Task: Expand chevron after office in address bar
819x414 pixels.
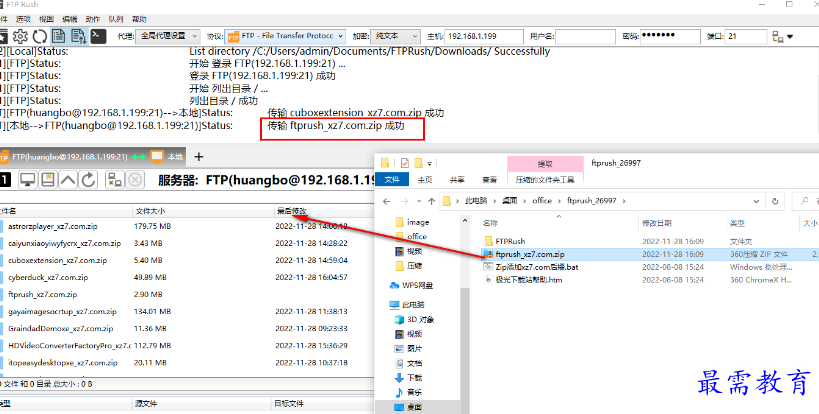Action: (559, 200)
